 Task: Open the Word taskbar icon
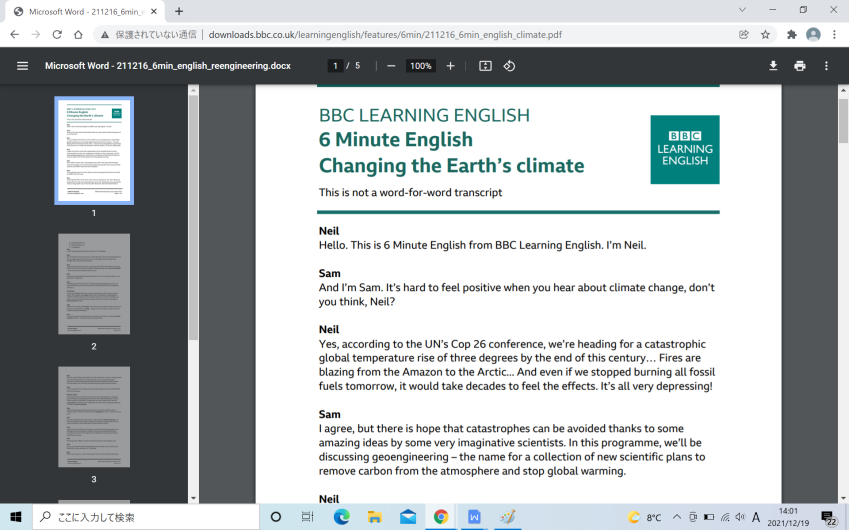pos(474,517)
